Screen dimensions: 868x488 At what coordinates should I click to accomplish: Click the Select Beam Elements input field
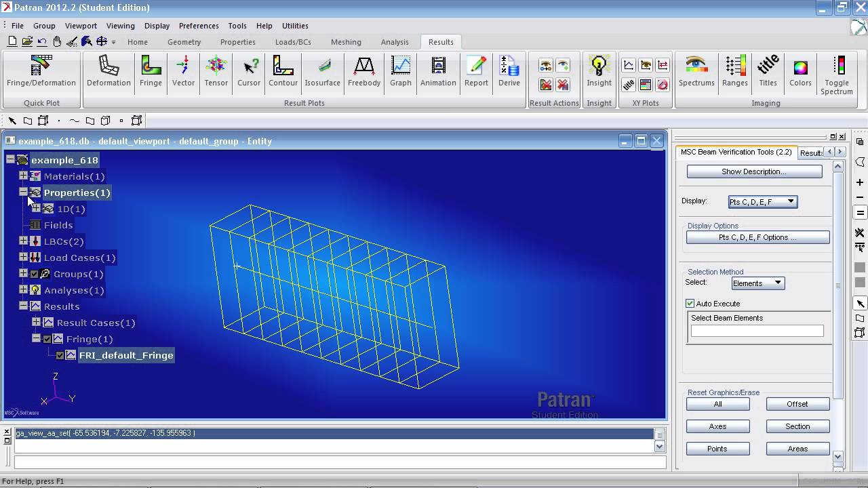757,331
